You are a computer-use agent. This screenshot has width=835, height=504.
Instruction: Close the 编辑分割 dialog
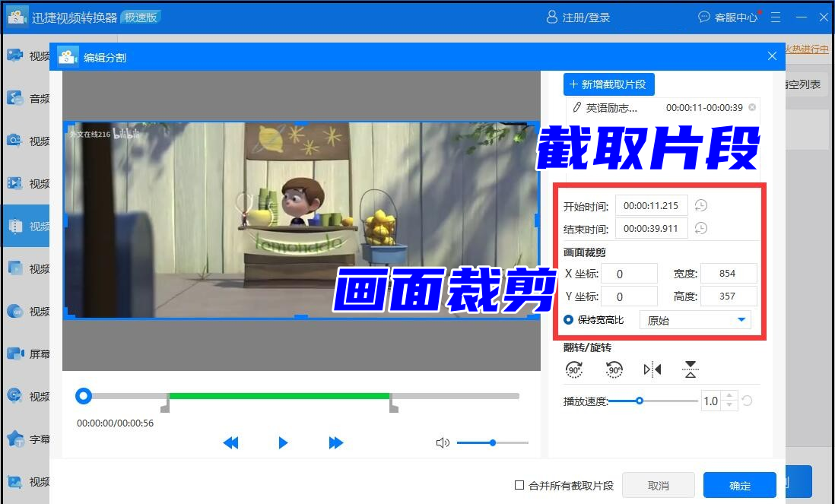(772, 56)
